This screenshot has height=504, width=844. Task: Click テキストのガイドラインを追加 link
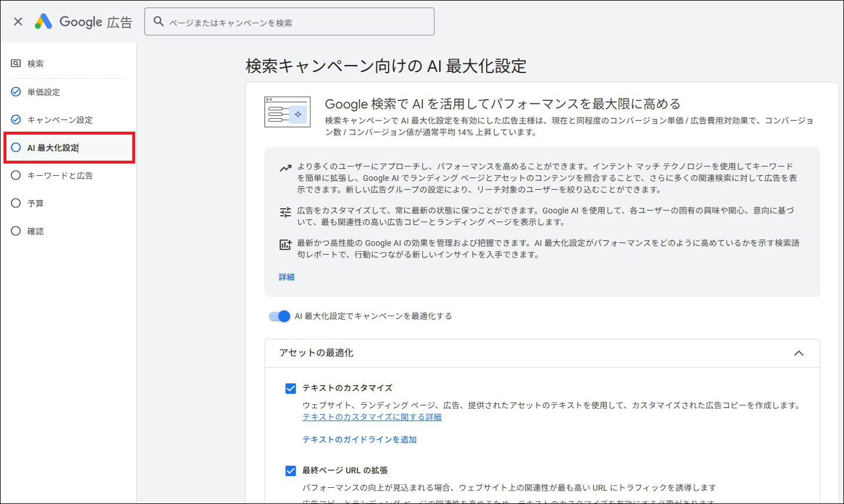coord(360,440)
